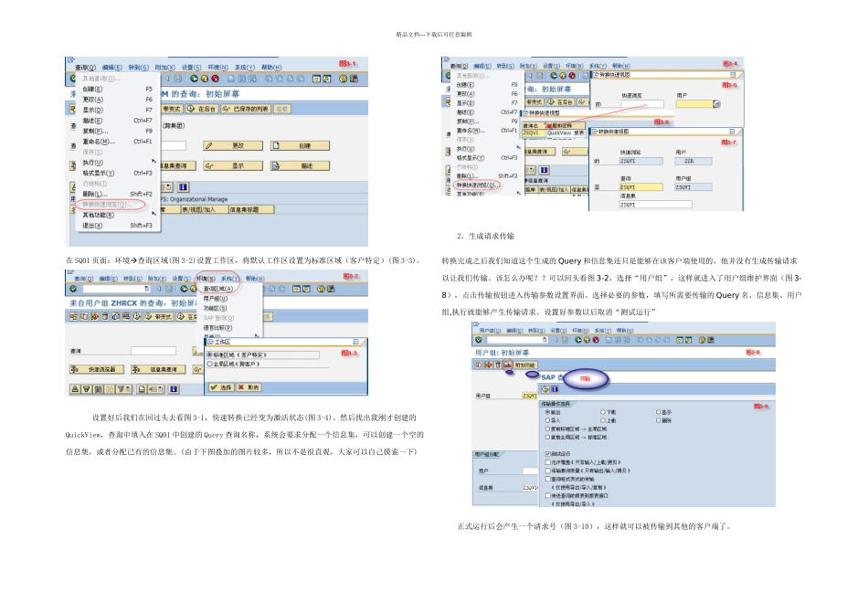Viewport: 868px width, 614px height.
Task: Click save disk icon in figure 3-1 toolbar
Action: pyautogui.click(x=177, y=79)
